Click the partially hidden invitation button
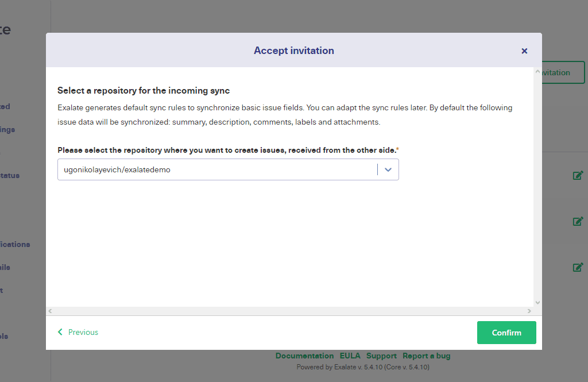588x382 pixels. coord(563,72)
